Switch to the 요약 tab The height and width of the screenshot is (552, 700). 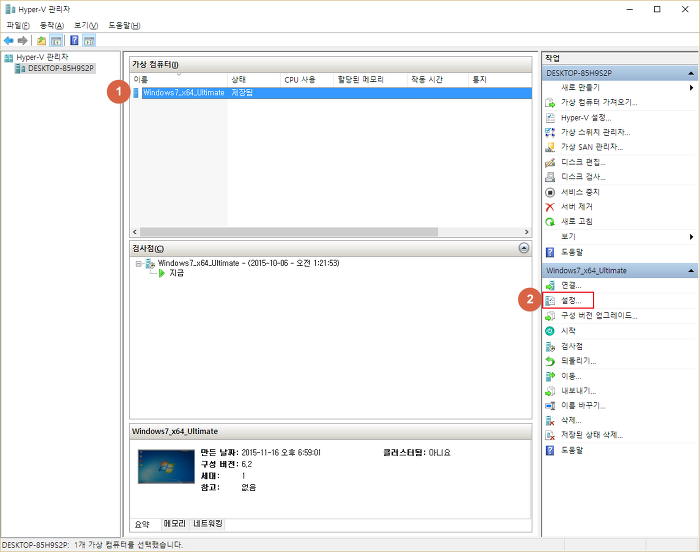(142, 524)
